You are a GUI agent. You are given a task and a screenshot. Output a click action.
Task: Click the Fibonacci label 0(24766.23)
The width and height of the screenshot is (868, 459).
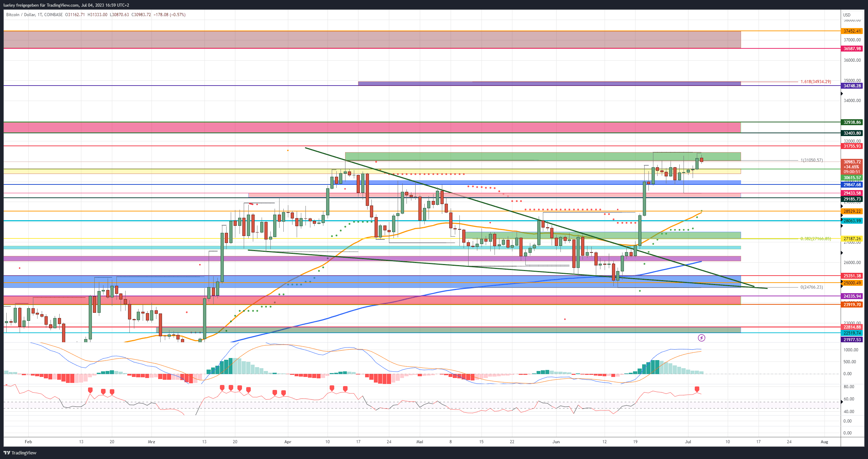pyautogui.click(x=812, y=287)
